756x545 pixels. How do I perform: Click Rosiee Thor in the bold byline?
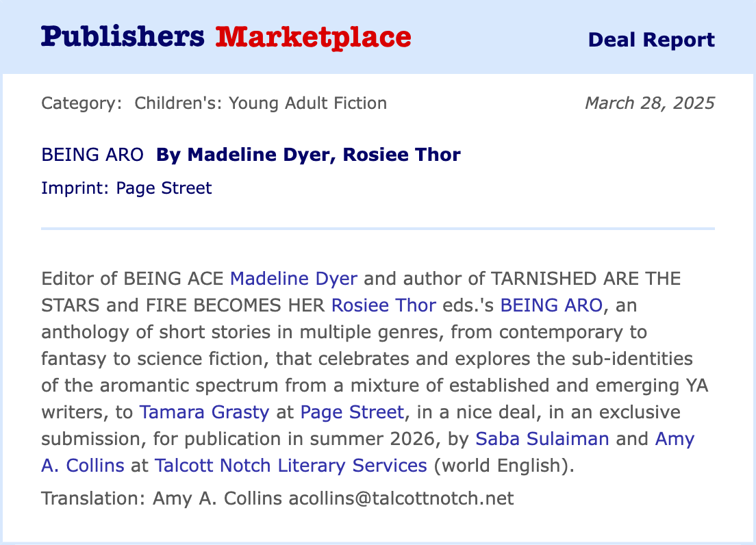click(x=401, y=155)
